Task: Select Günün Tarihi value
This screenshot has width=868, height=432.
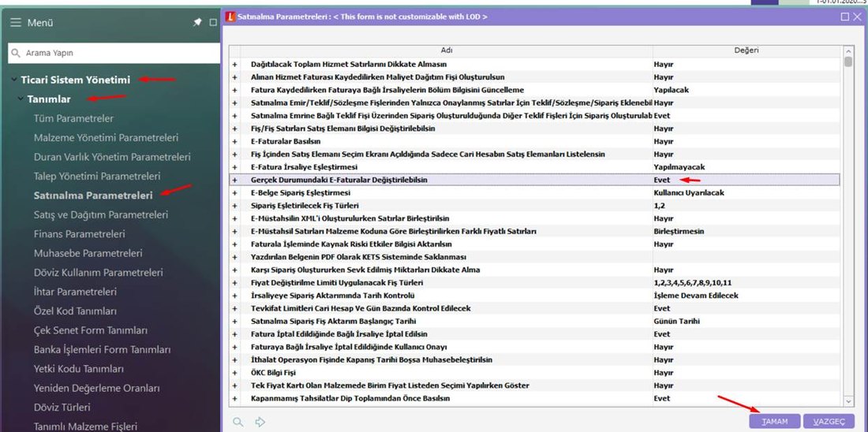Action: [x=677, y=322]
